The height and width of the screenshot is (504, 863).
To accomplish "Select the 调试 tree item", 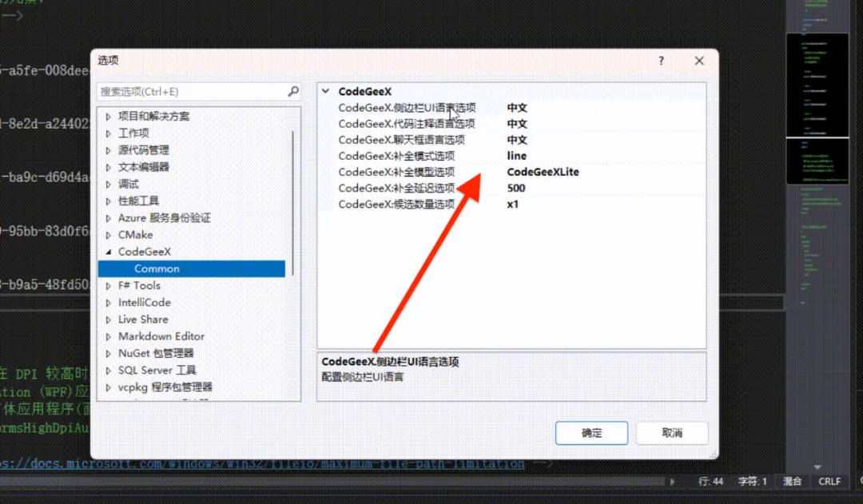I will tap(128, 184).
